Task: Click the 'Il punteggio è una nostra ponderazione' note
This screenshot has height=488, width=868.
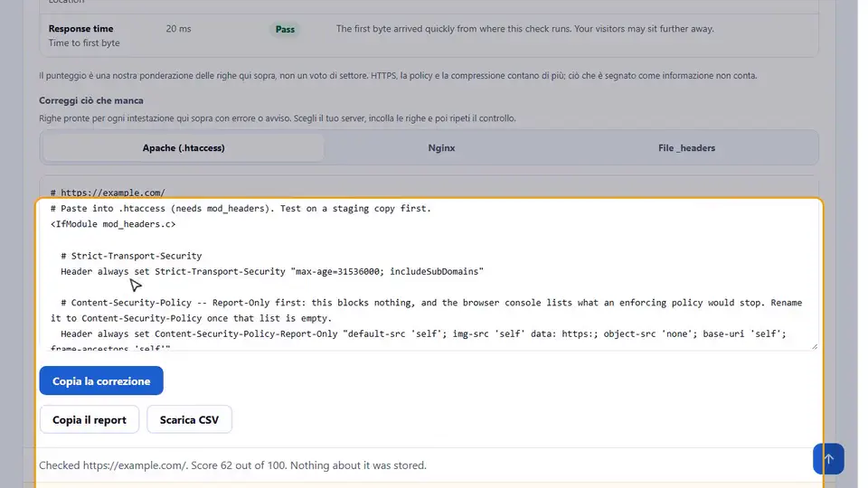Action: 398,75
